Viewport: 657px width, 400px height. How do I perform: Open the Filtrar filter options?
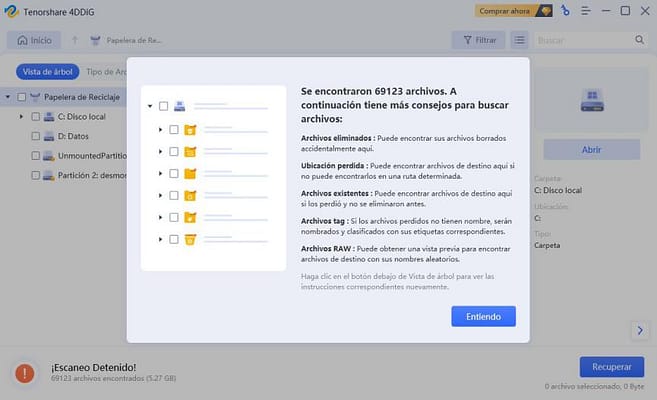point(479,40)
